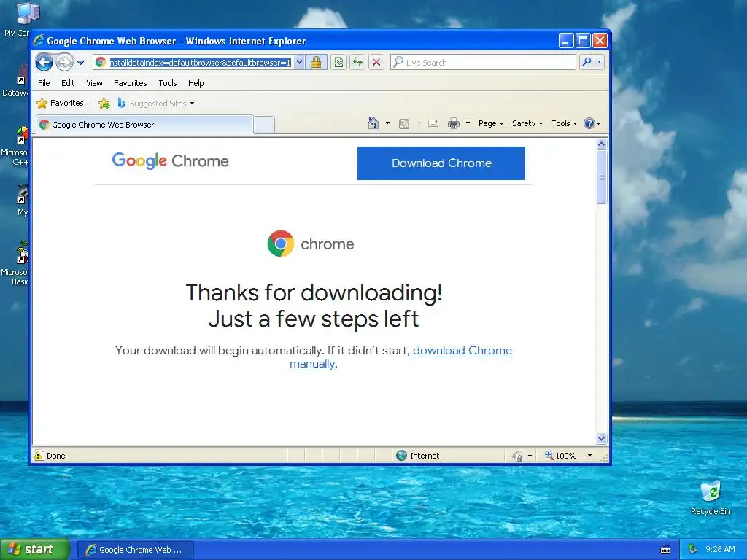Expand the Home dropdown arrow
Image resolution: width=747 pixels, height=560 pixels.
pos(387,123)
